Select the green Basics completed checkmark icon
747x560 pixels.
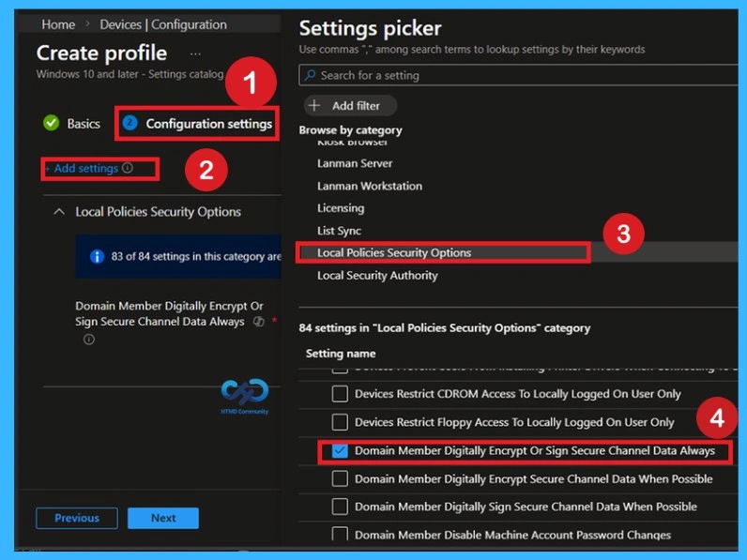click(51, 123)
